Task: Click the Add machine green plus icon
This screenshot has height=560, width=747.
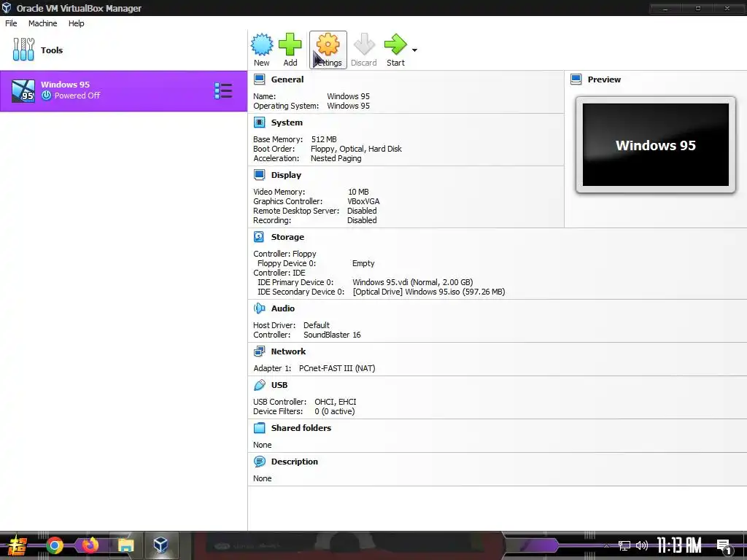Action: (290, 44)
